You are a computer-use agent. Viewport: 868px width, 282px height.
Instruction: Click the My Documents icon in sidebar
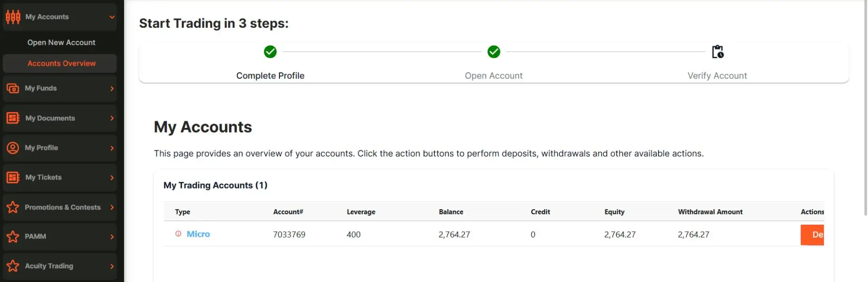point(13,118)
